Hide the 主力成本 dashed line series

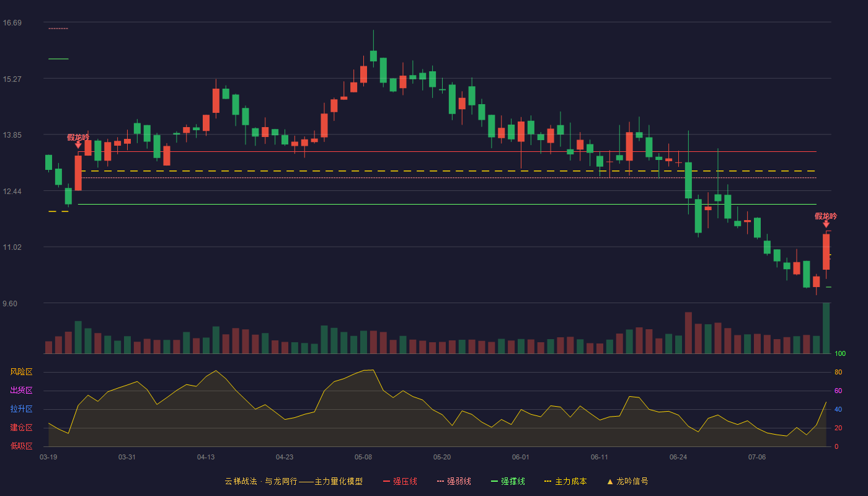click(565, 481)
